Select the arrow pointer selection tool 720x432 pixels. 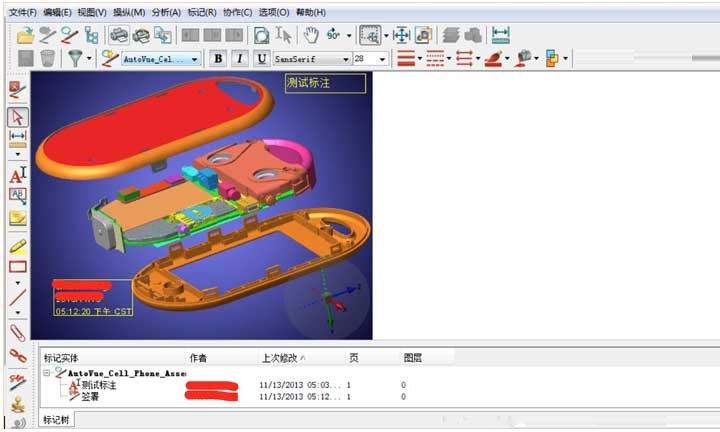[x=17, y=117]
